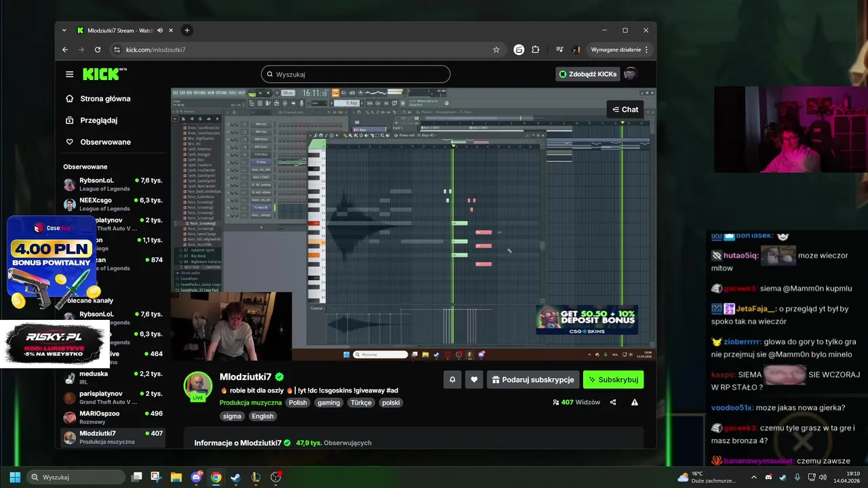Open Steam from the taskbar
Viewport: 868px width, 488px height.
(x=235, y=477)
